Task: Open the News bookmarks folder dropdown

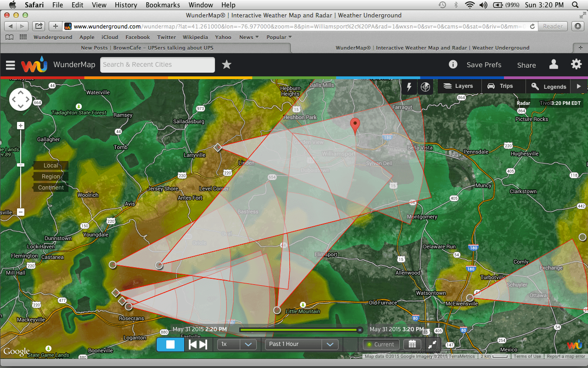Action: click(x=249, y=37)
